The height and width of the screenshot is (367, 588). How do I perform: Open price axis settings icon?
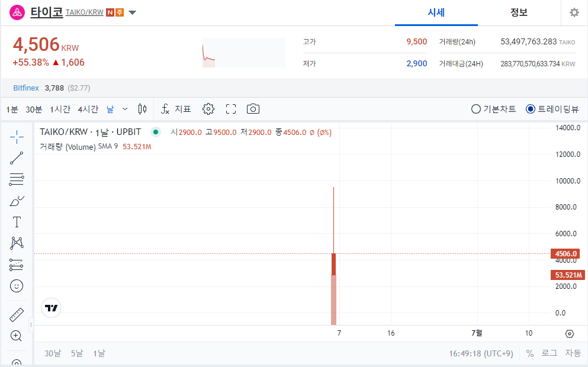click(x=569, y=334)
